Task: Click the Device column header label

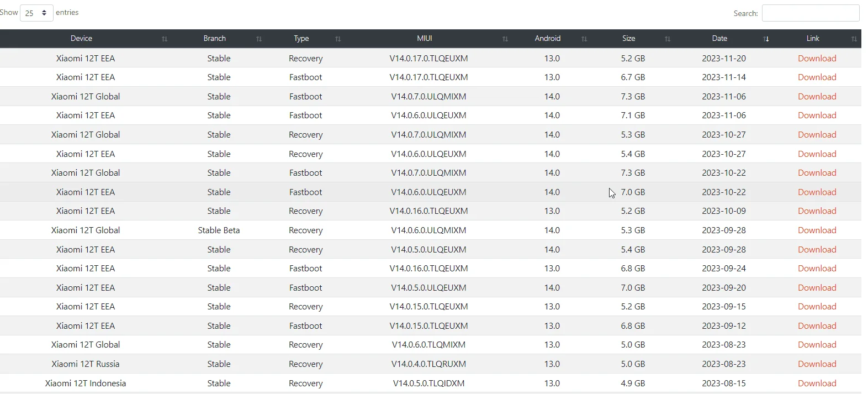Action: 81,38
